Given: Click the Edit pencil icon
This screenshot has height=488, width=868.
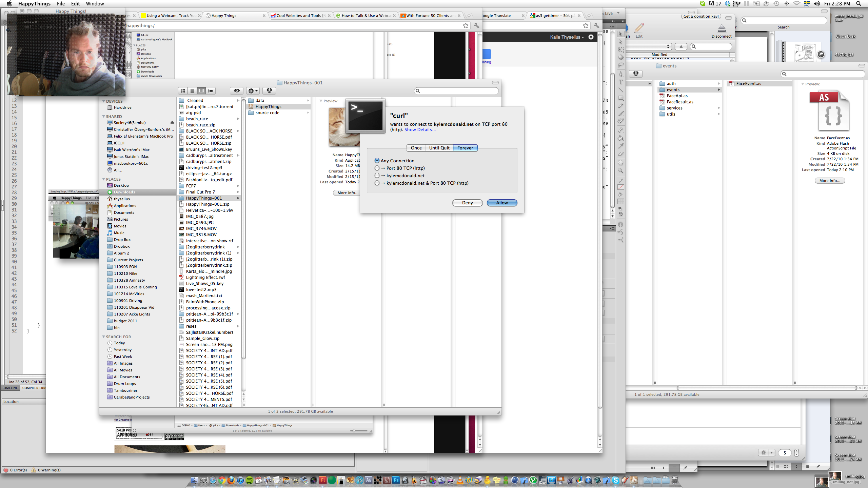Looking at the screenshot, I should click(639, 28).
